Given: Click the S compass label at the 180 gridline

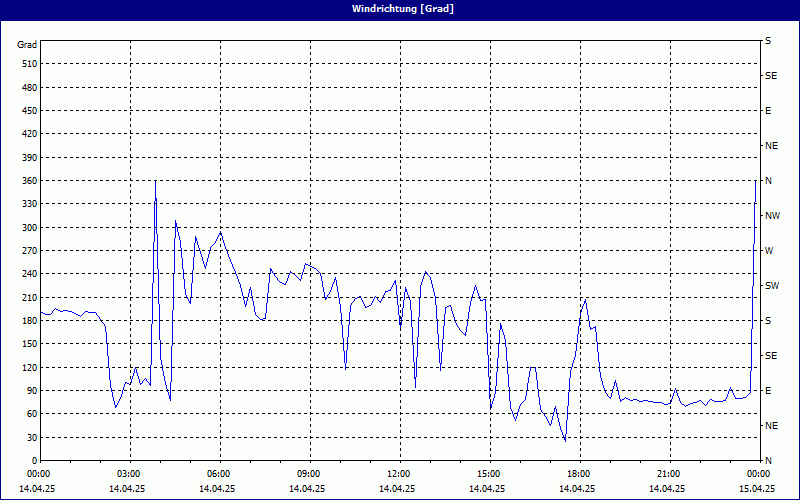Looking at the screenshot, I should click(x=768, y=321).
